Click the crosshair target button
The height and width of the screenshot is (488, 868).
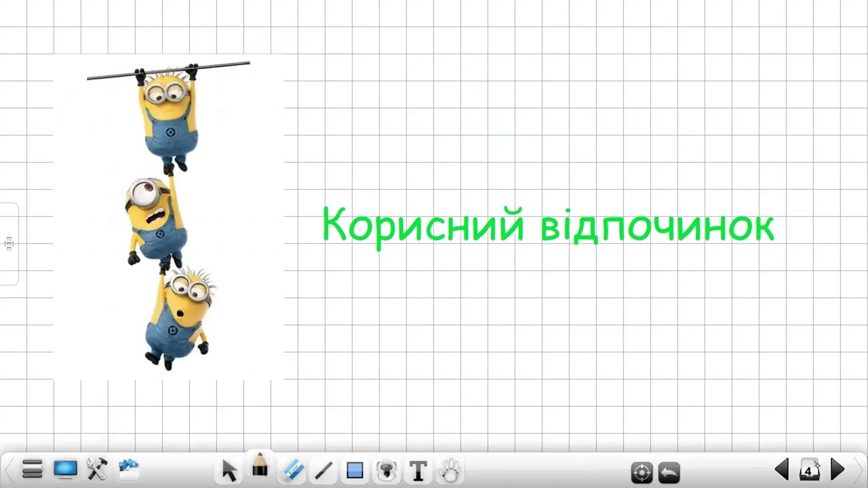click(x=642, y=472)
